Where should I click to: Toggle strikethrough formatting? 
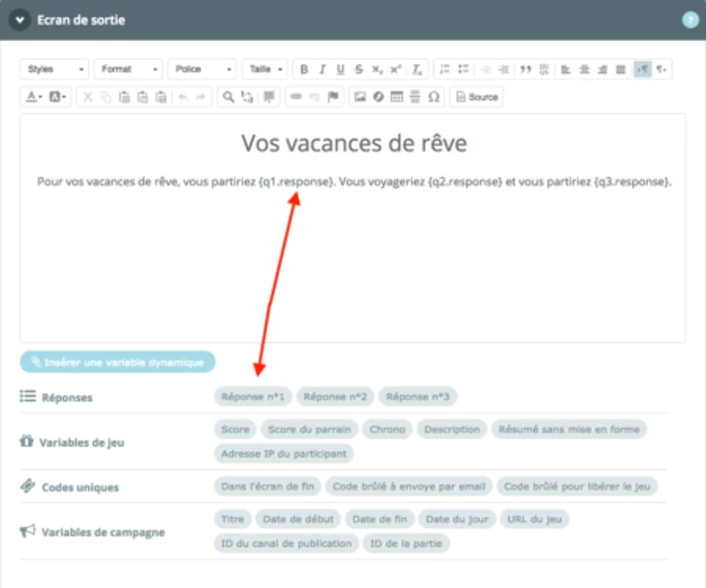tap(358, 70)
